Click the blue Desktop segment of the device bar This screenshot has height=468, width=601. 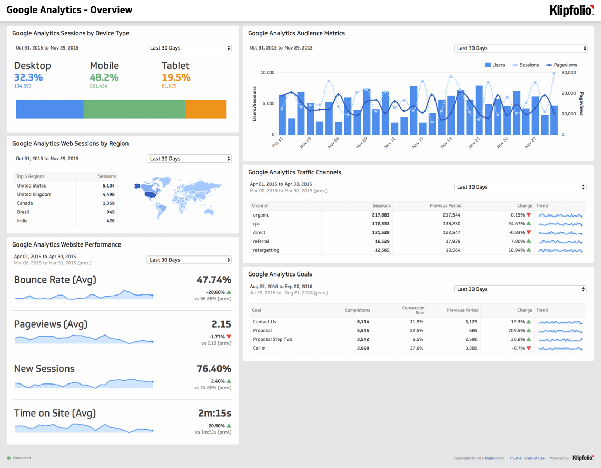(x=50, y=109)
